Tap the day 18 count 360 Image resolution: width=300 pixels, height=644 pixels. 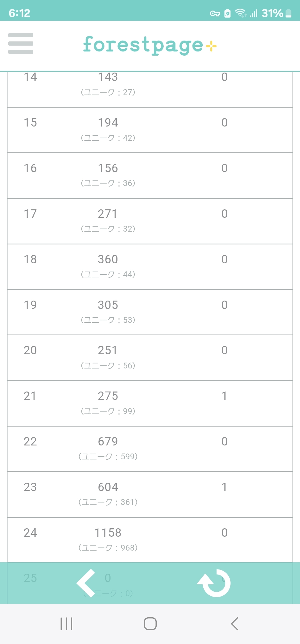[108, 259]
